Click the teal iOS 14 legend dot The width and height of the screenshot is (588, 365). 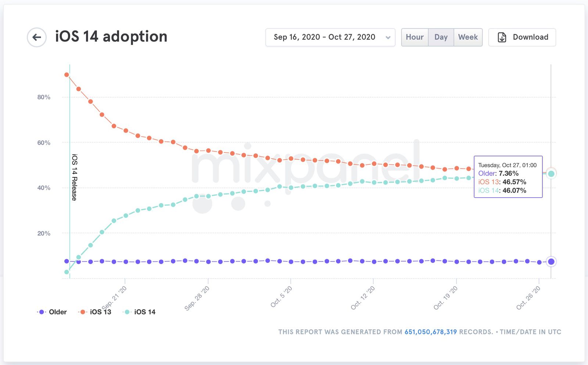[126, 312]
